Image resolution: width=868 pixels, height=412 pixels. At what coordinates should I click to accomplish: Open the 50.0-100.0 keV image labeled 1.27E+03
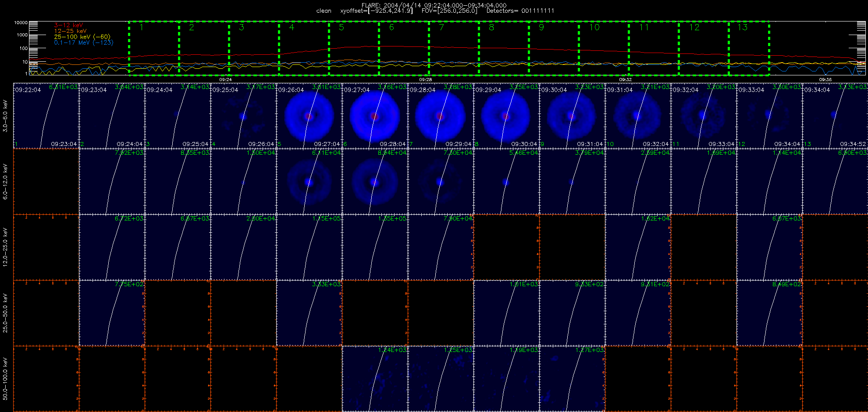[x=572, y=379]
